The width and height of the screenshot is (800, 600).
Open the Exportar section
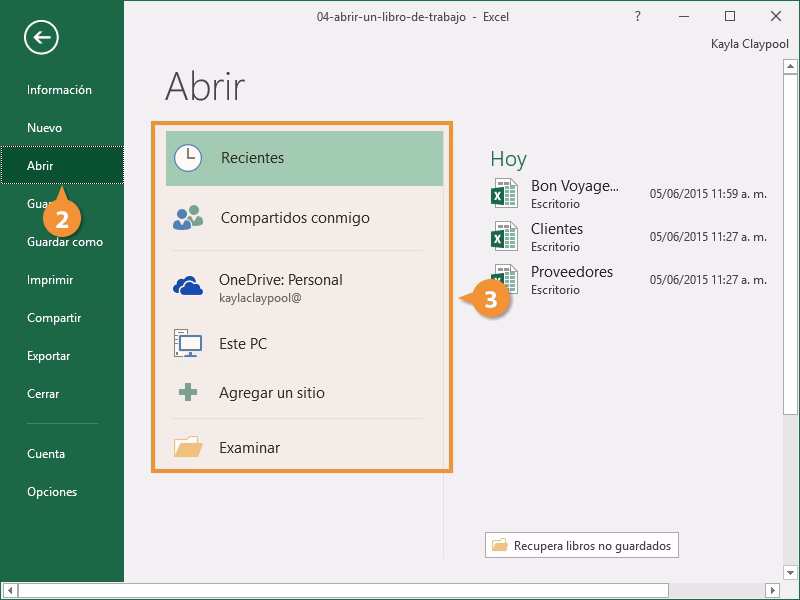pyautogui.click(x=50, y=356)
